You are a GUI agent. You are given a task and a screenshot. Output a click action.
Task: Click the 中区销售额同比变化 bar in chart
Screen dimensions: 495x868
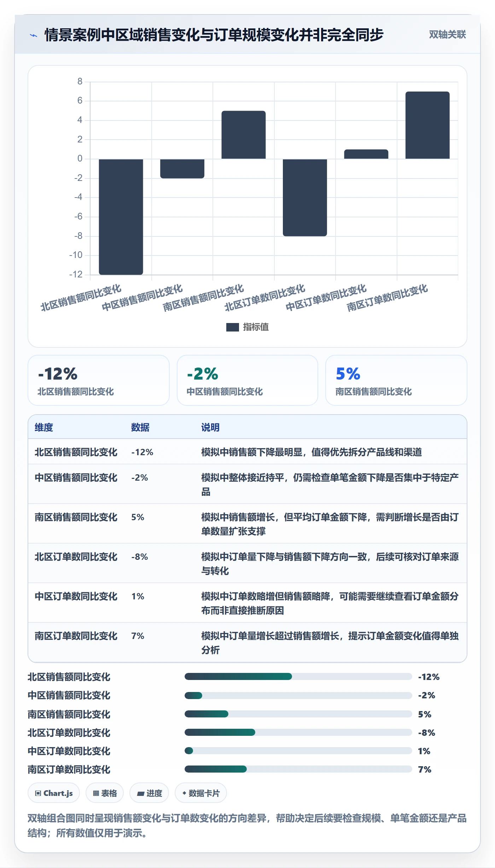pos(182,169)
